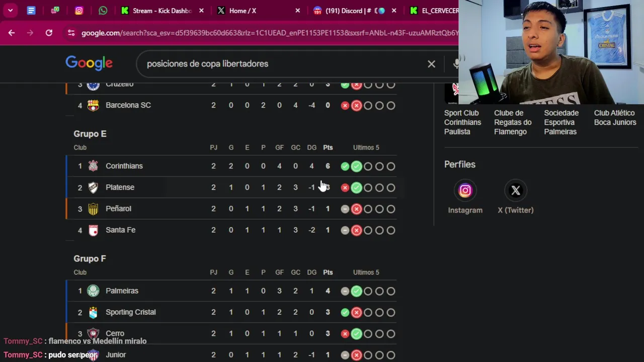This screenshot has height=362, width=644.
Task: Click the Platense crest icon
Action: point(93,187)
